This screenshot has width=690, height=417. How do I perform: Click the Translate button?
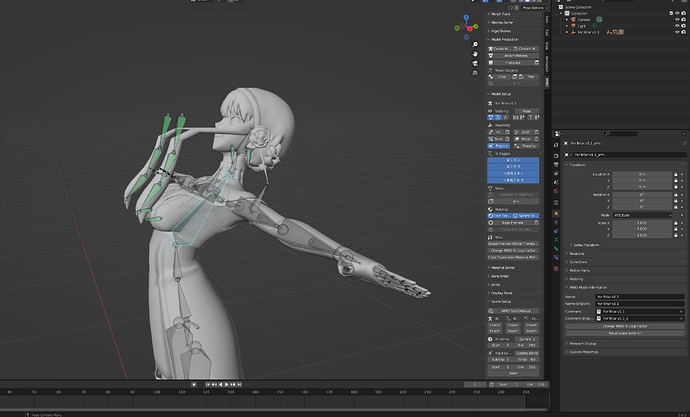[514, 63]
